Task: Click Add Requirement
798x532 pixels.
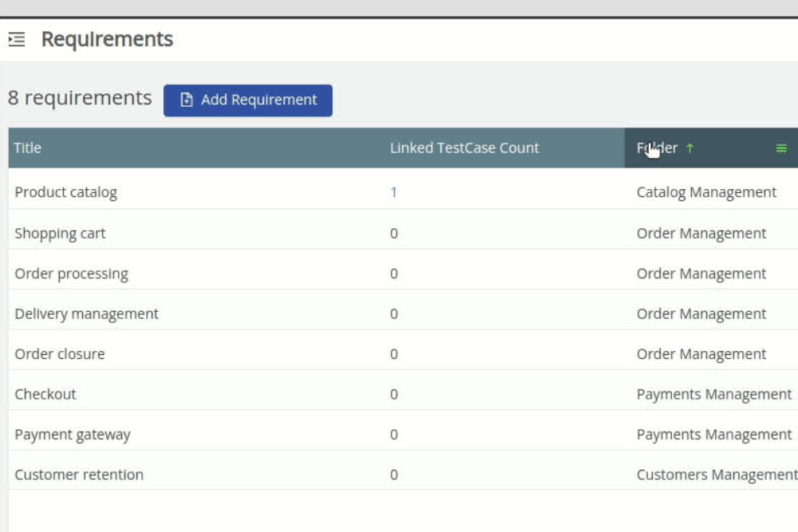Action: point(248,100)
